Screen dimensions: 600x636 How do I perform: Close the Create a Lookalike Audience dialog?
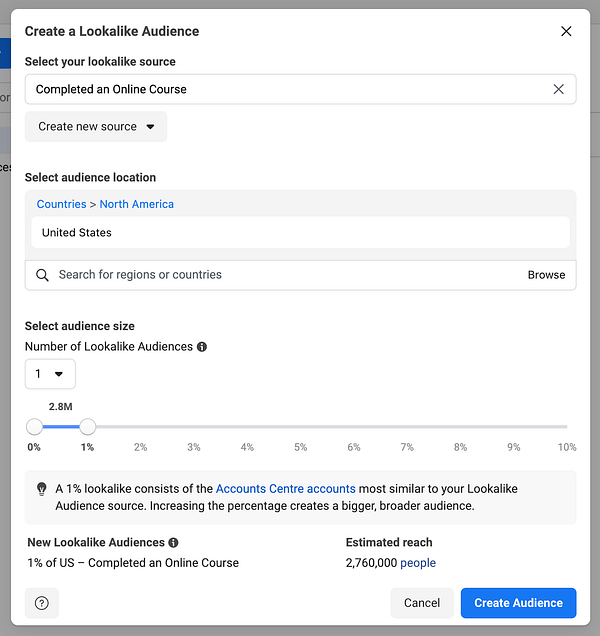[566, 31]
